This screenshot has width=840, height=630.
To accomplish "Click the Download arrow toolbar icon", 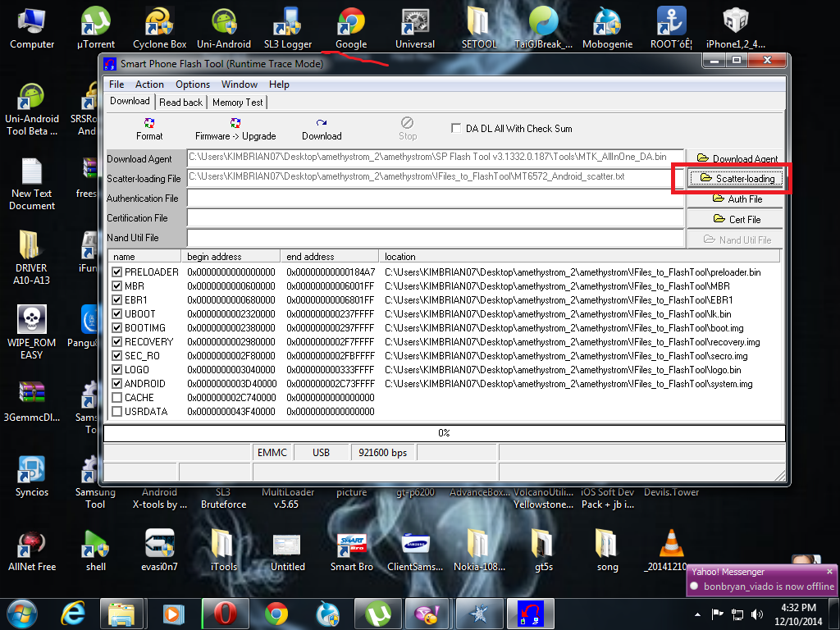I will tap(322, 122).
